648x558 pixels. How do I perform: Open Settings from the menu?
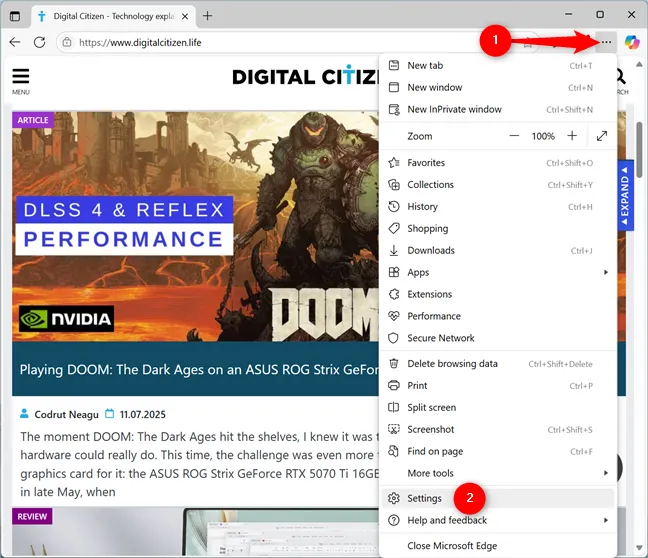click(x=497, y=498)
